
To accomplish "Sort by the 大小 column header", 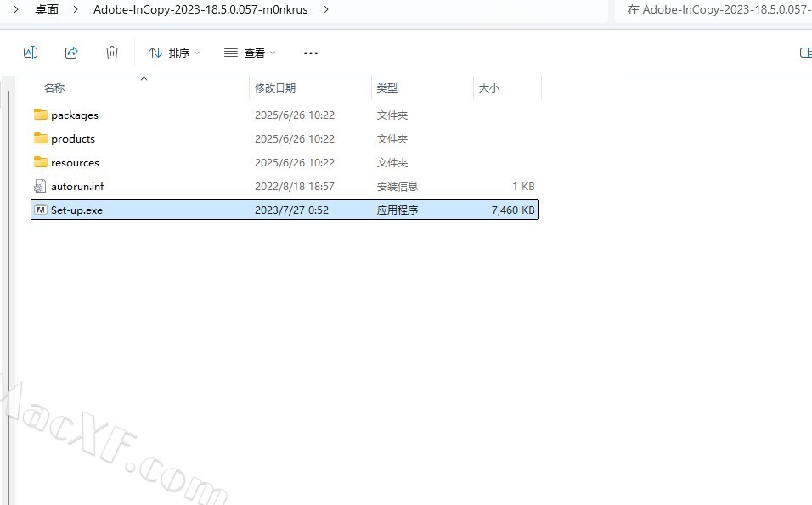I will 489,88.
